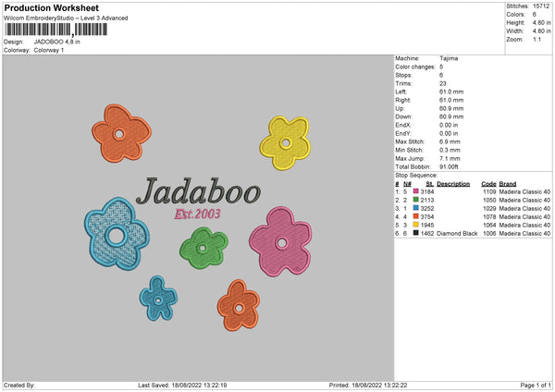Click the barcode in the header
Viewport: 555px width, 392px height.
pos(55,30)
